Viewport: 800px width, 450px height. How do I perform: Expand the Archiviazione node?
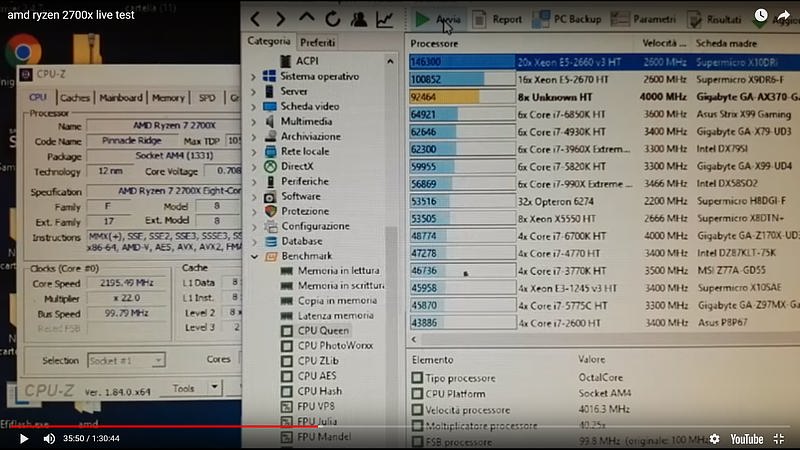(x=254, y=137)
